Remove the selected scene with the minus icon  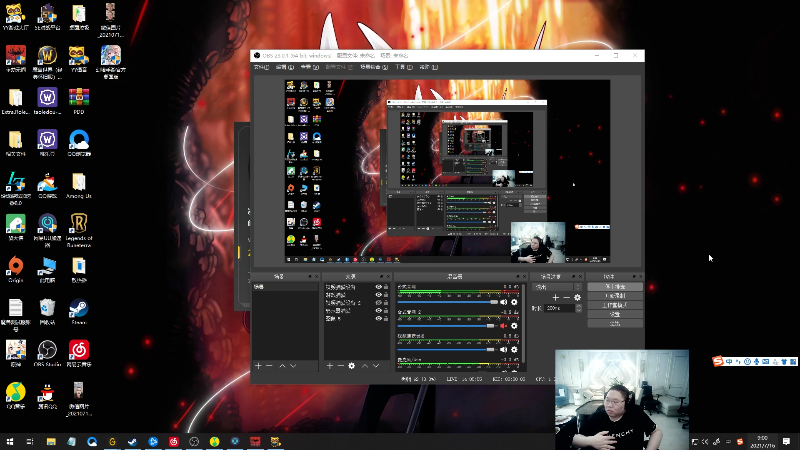coord(269,366)
